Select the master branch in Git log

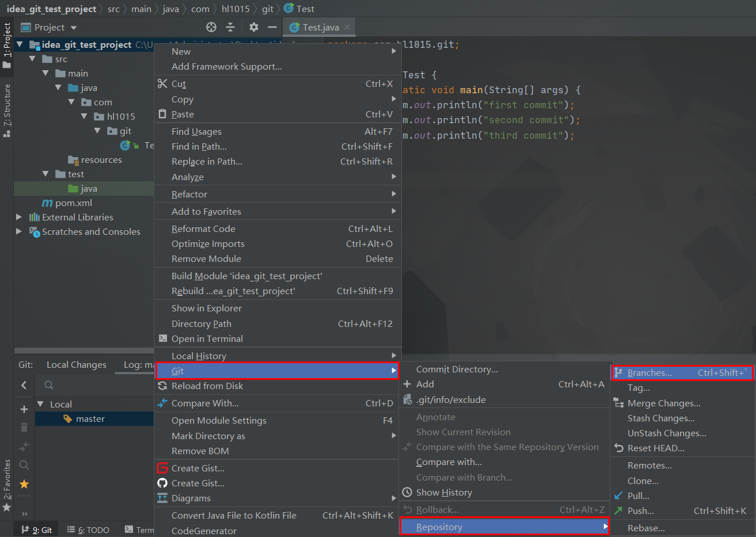coord(90,419)
